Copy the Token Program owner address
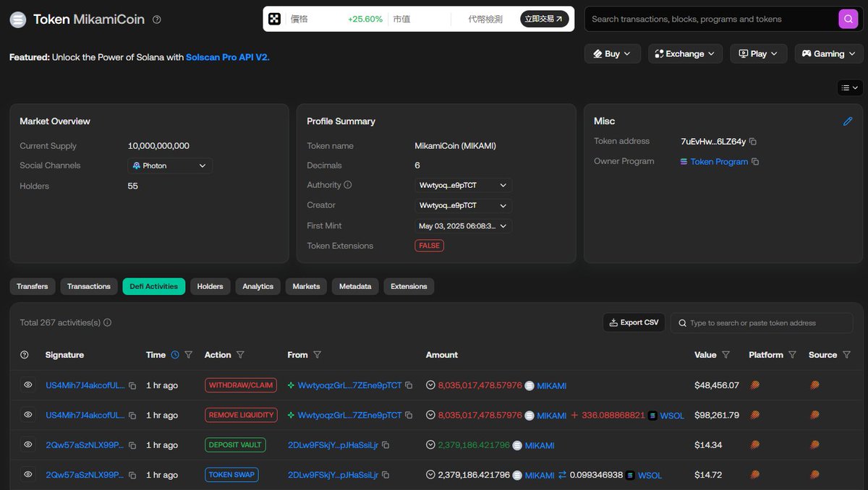 pos(755,162)
